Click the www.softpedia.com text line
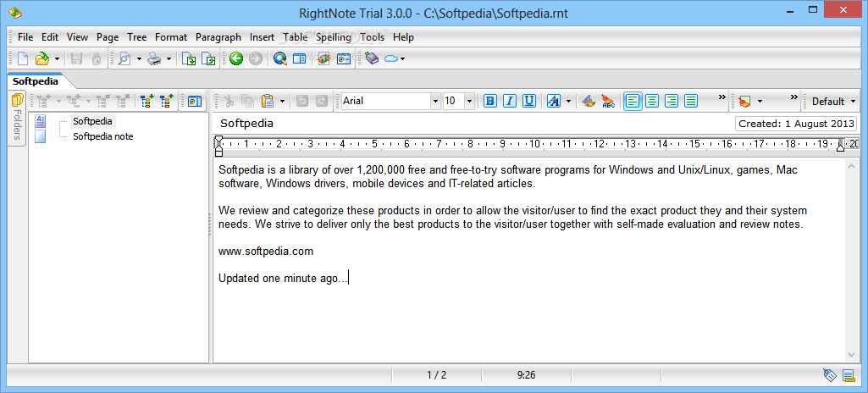Viewport: 868px width, 393px height. click(x=266, y=252)
